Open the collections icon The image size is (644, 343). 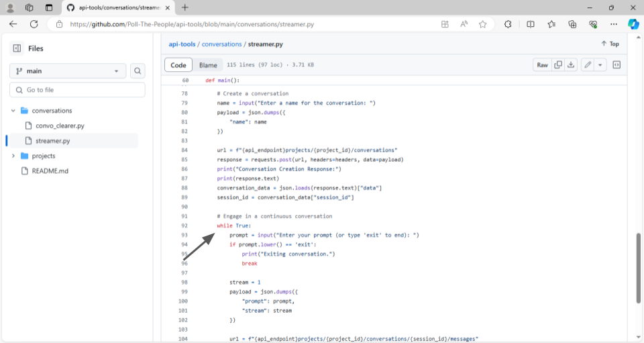click(x=572, y=24)
